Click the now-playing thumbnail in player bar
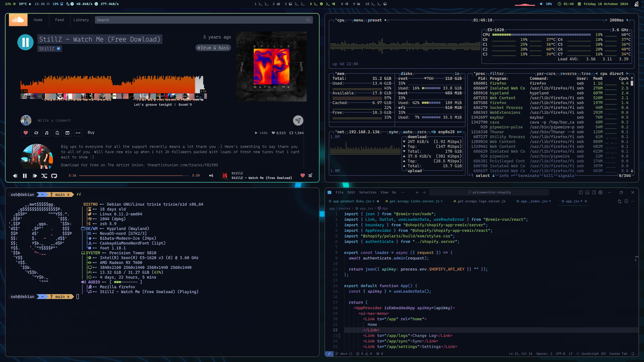The width and height of the screenshot is (644, 362). click(x=225, y=175)
